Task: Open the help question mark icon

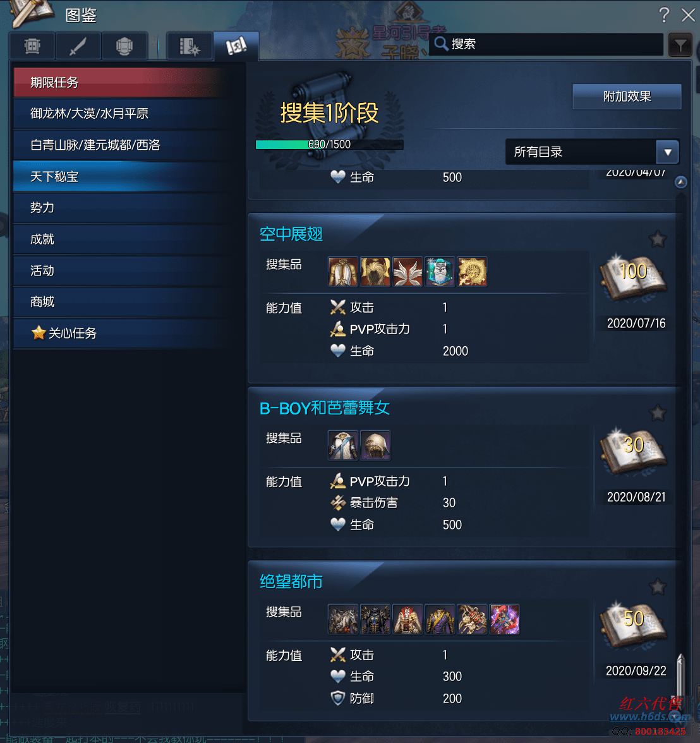Action: pos(664,15)
